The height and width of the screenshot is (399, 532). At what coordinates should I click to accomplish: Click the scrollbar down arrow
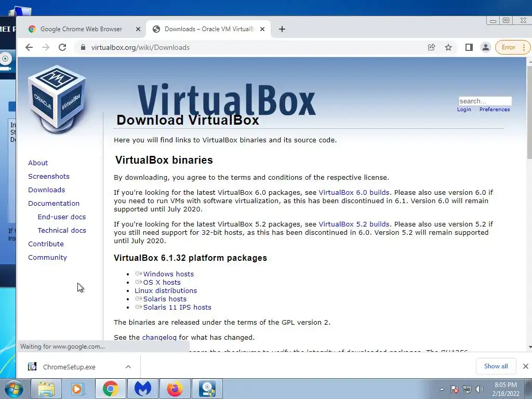(x=529, y=348)
